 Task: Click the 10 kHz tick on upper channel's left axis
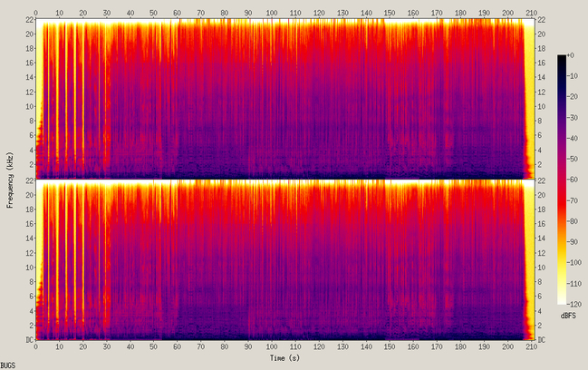pos(30,106)
